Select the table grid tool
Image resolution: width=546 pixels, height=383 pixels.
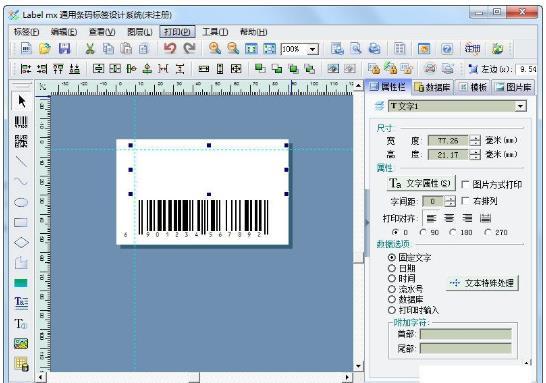[21, 364]
